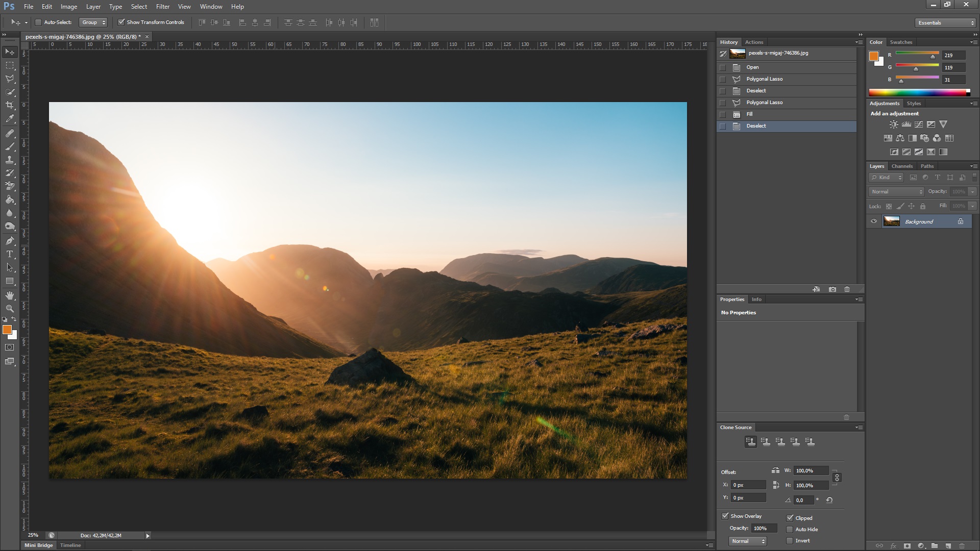Click the Background layer thumbnail

pyautogui.click(x=891, y=221)
